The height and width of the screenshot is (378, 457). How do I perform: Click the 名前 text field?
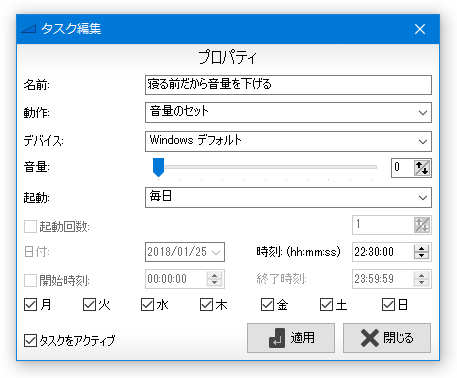tap(288, 85)
